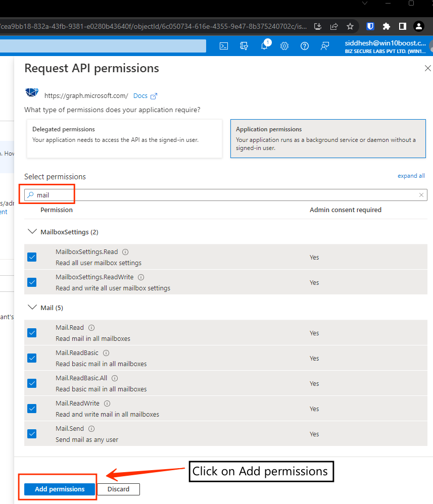Click the info icon beside MailboxSettings.Read

(x=125, y=252)
